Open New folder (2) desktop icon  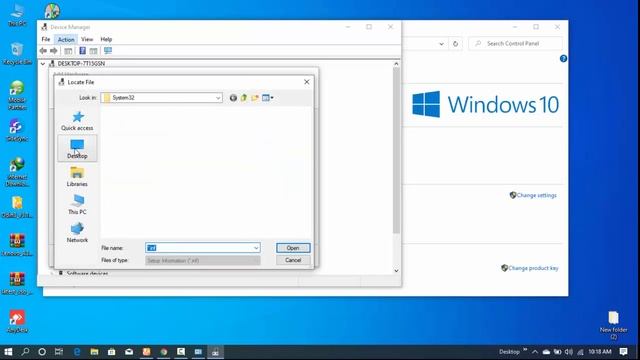click(613, 325)
